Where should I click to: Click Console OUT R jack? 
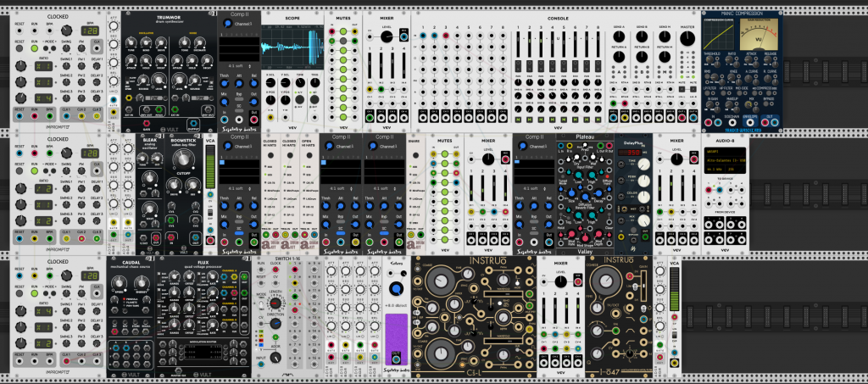(693, 117)
